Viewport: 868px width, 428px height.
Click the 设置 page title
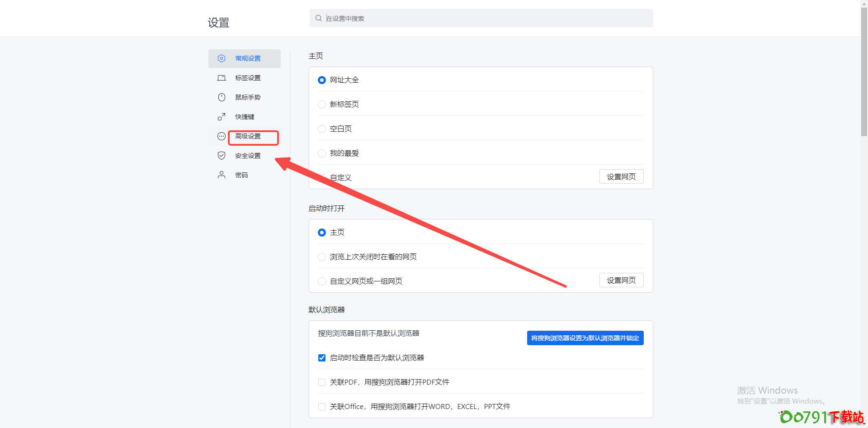click(218, 23)
